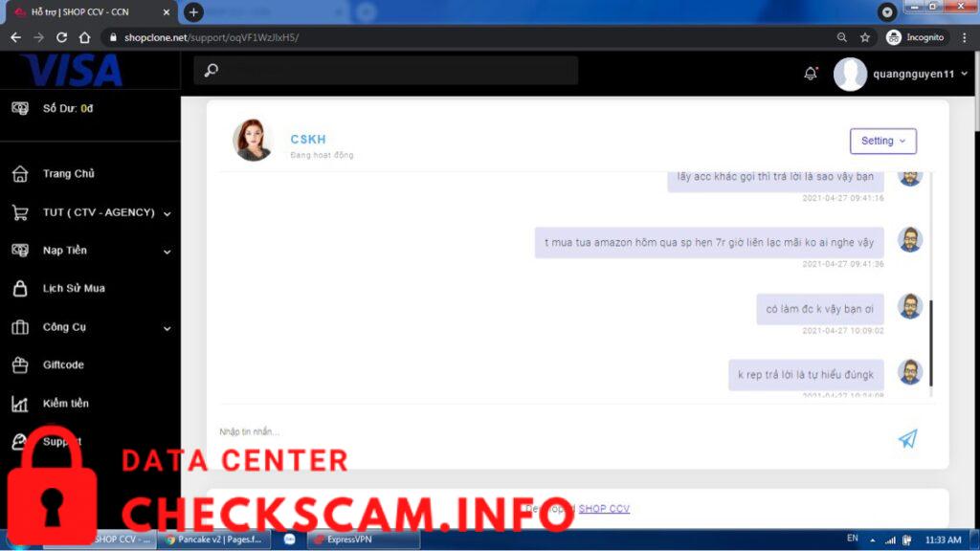Open a new browser tab with plus icon
The width and height of the screenshot is (980, 551).
click(193, 11)
